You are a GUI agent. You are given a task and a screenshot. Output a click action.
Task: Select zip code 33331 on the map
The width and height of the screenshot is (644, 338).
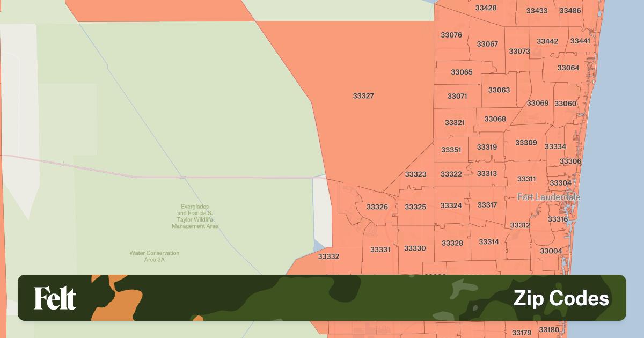coord(380,249)
